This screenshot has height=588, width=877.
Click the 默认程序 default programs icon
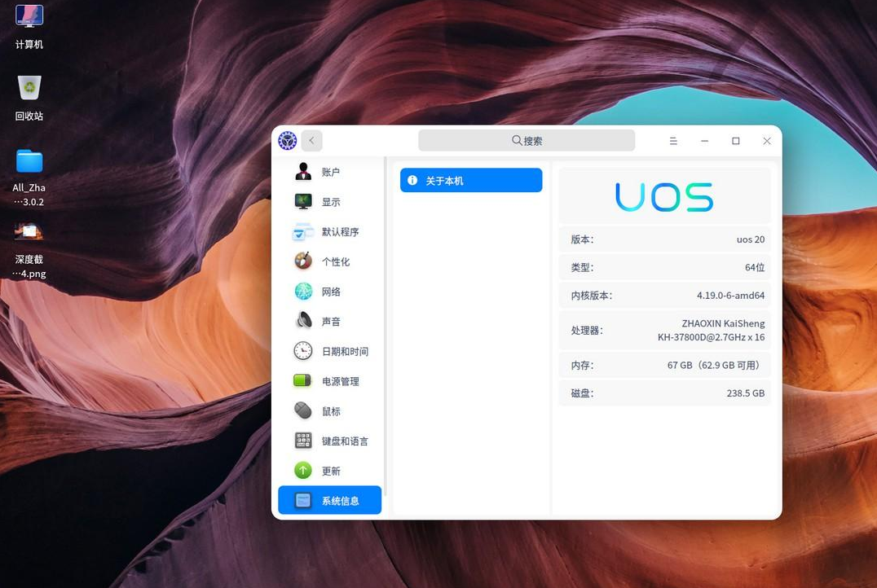[303, 231]
